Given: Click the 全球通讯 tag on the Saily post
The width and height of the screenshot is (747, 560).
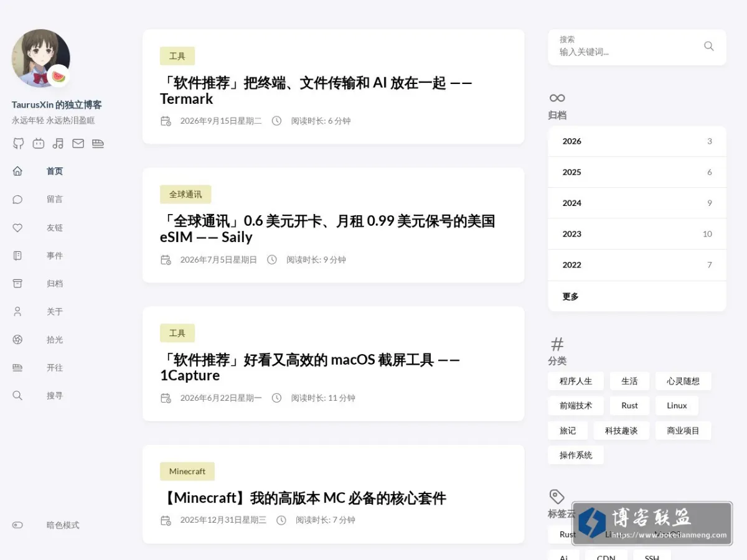Looking at the screenshot, I should 186,194.
